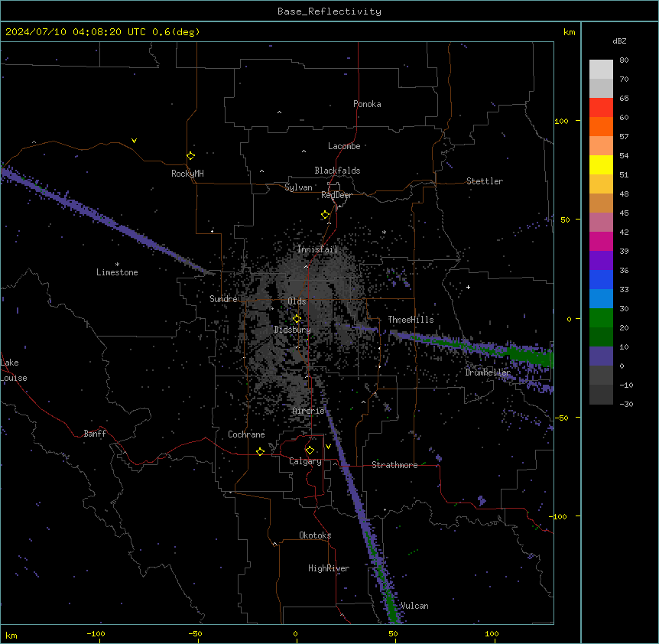Click the Stettler label

point(485,181)
